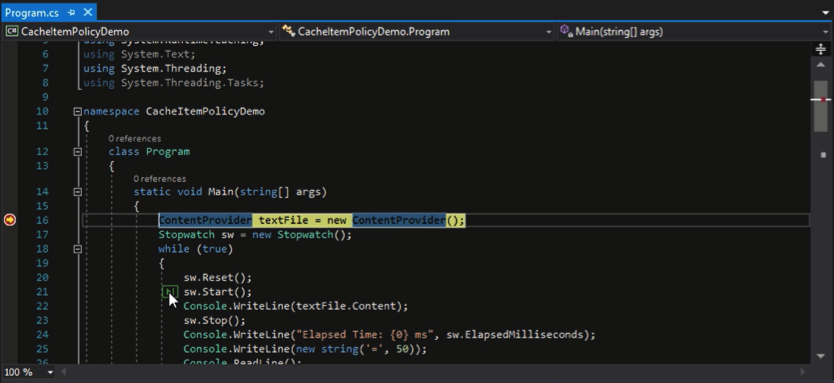Image resolution: width=834 pixels, height=383 pixels.
Task: Click line number 20 in the margin
Action: 42,278
